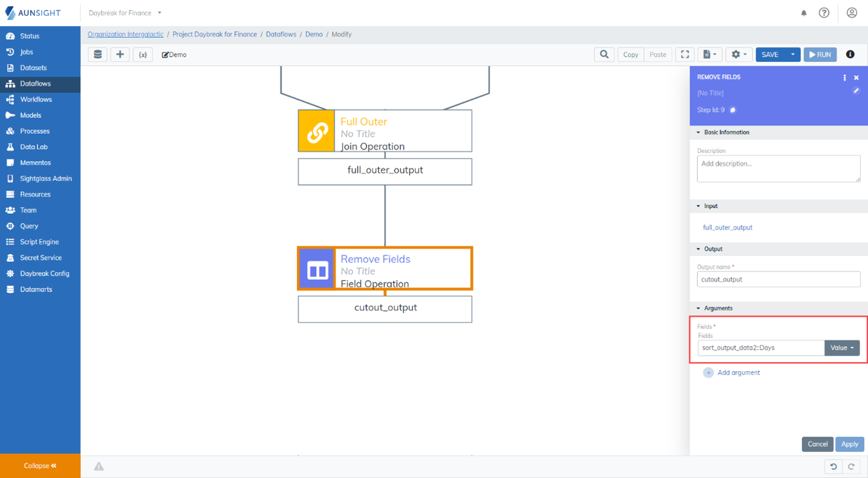Click the database stack icon in toolbar

(x=98, y=55)
